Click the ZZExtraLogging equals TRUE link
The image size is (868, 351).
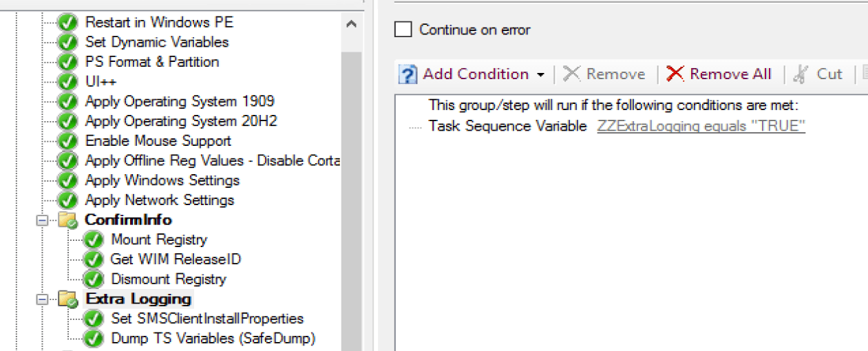click(701, 126)
